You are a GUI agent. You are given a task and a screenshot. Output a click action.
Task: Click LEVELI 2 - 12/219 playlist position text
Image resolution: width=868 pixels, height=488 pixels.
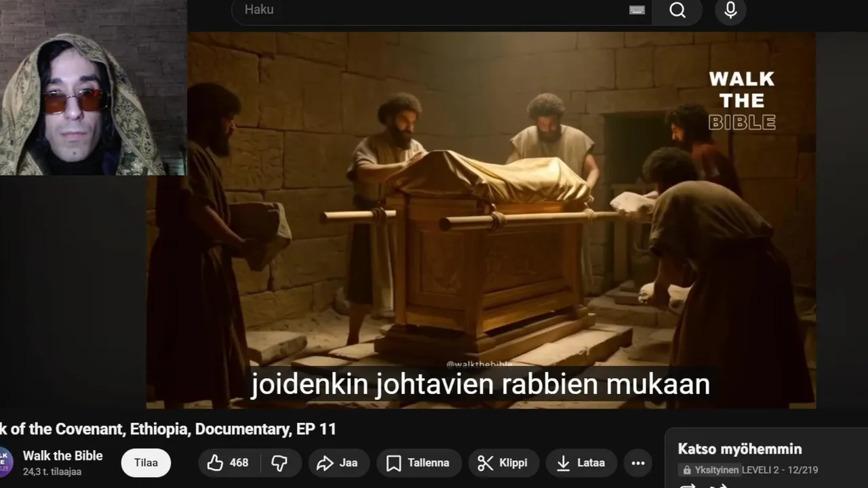(x=780, y=470)
